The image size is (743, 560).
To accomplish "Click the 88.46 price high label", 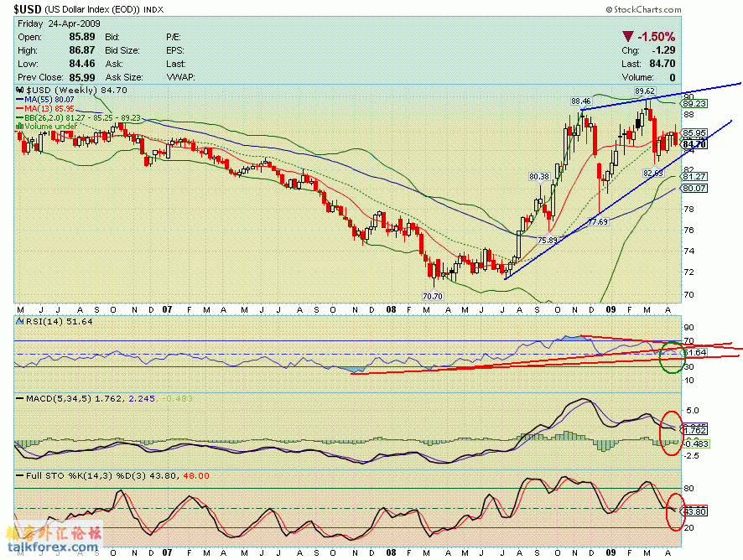I will (581, 101).
